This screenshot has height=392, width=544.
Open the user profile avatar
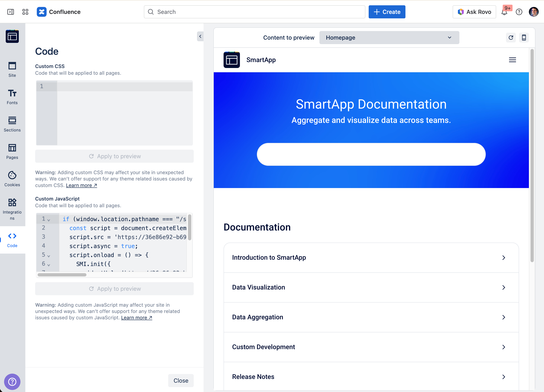pyautogui.click(x=533, y=12)
